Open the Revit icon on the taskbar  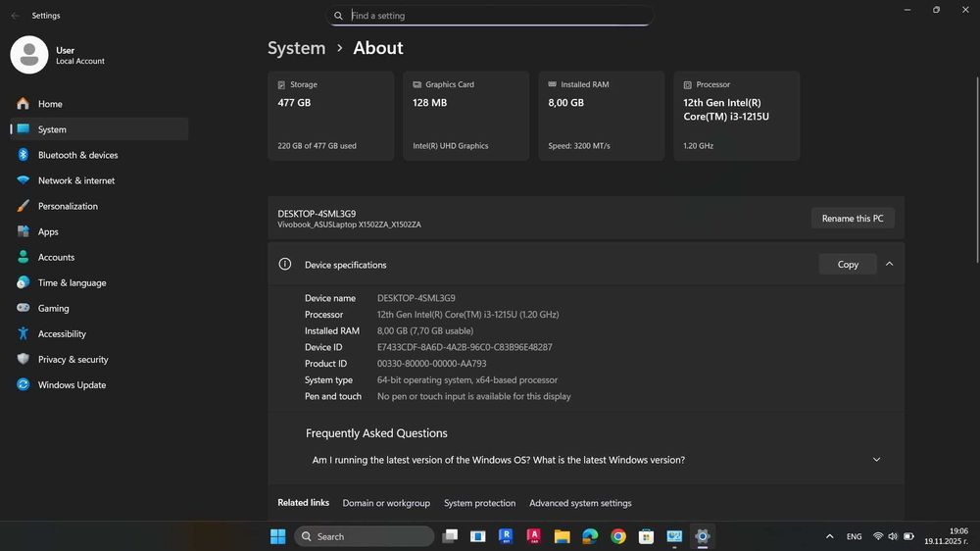click(506, 536)
